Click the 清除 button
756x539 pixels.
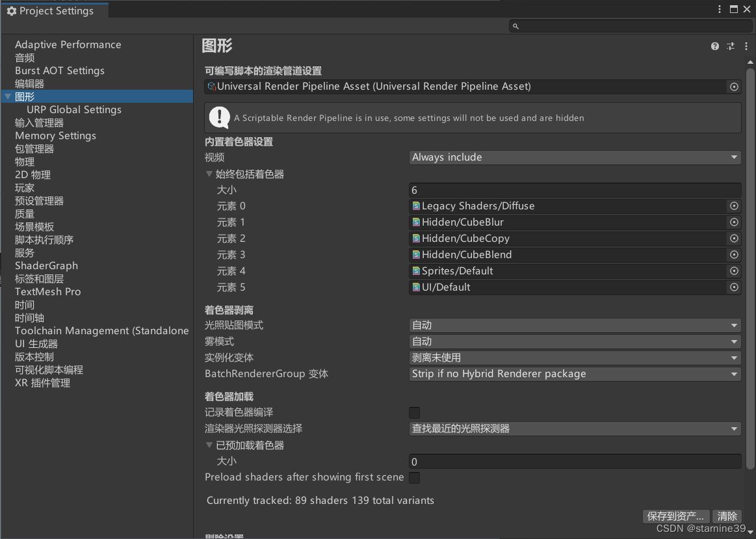[727, 516]
